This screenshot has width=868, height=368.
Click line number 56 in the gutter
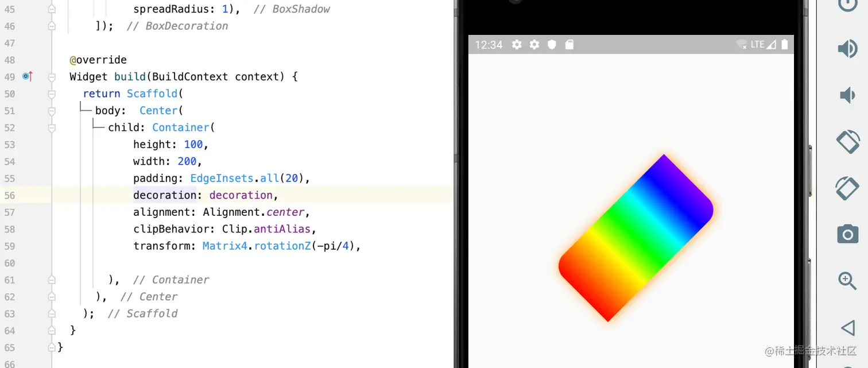click(x=9, y=195)
